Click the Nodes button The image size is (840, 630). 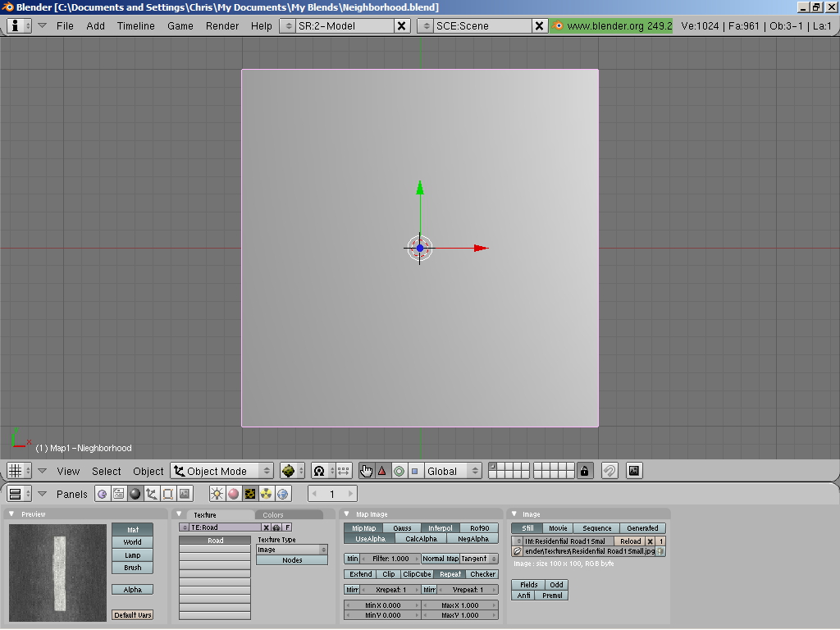(x=292, y=560)
